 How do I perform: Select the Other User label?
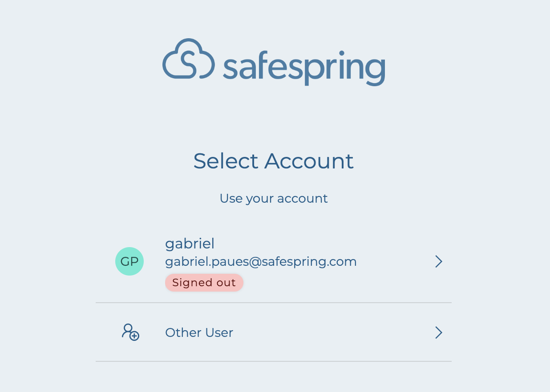pos(199,332)
